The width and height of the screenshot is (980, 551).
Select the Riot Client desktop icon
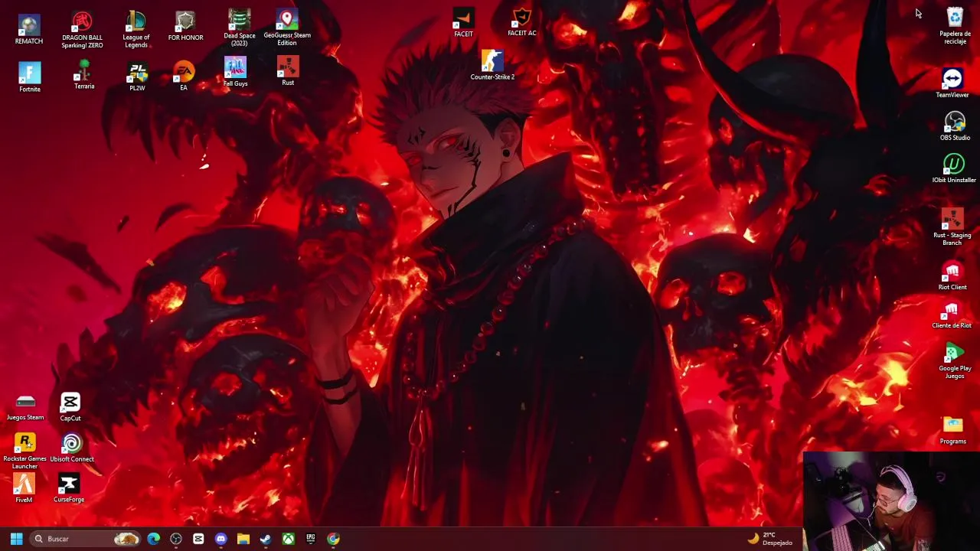tap(952, 276)
